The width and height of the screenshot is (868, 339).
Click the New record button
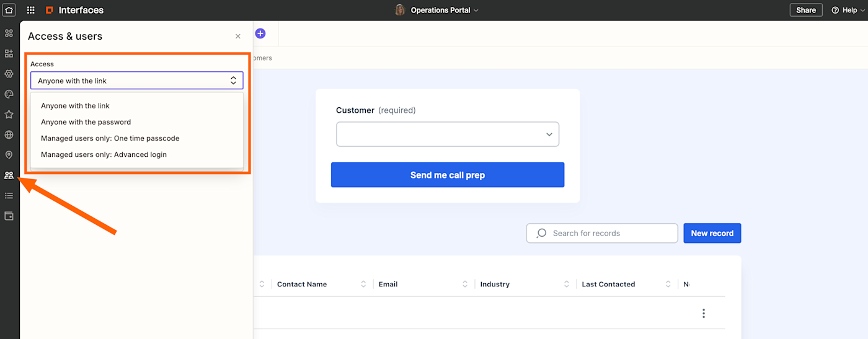coord(712,233)
